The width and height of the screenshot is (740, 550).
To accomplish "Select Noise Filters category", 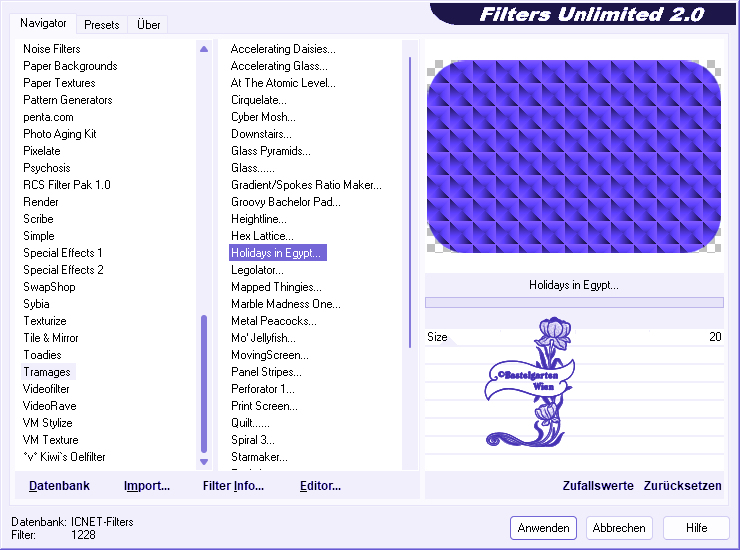I will [52, 49].
